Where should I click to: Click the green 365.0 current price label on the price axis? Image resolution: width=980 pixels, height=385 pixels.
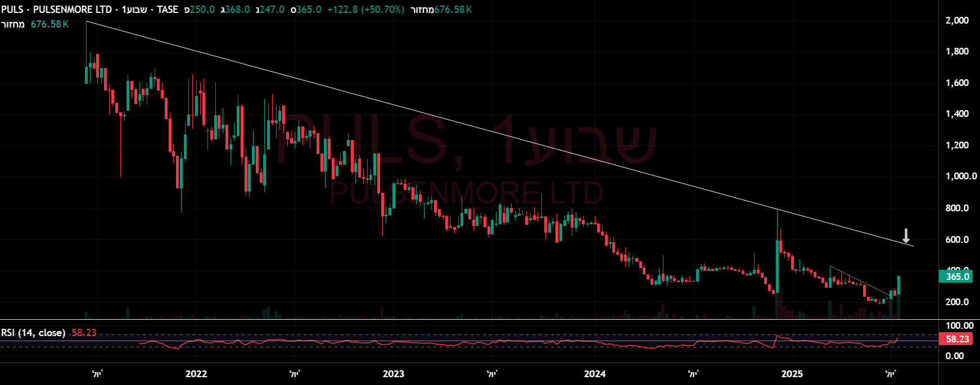pyautogui.click(x=956, y=277)
